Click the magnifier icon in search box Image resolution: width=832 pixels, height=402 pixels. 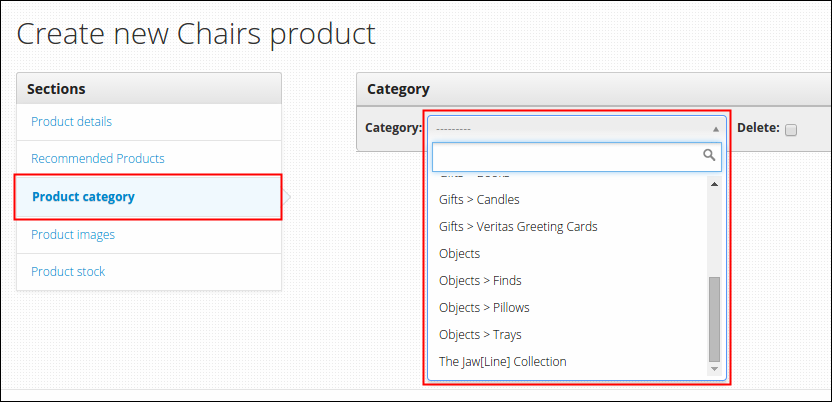pyautogui.click(x=709, y=155)
